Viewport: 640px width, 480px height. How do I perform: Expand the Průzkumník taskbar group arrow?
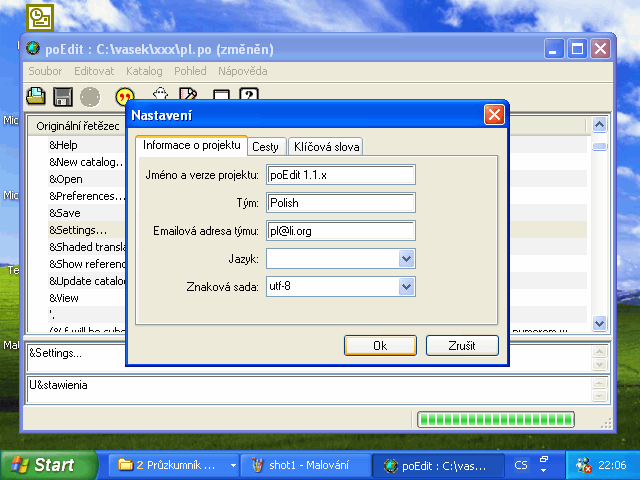[x=233, y=465]
